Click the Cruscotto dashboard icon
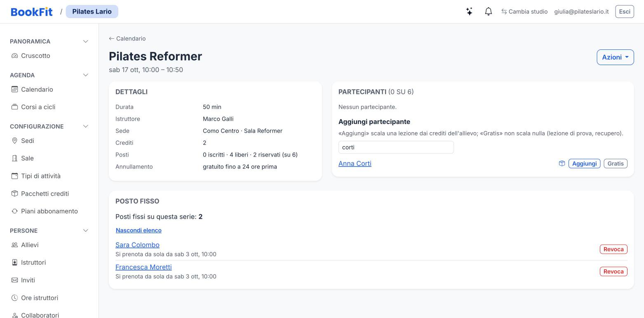Screen dimensions: 644x318 point(14,56)
